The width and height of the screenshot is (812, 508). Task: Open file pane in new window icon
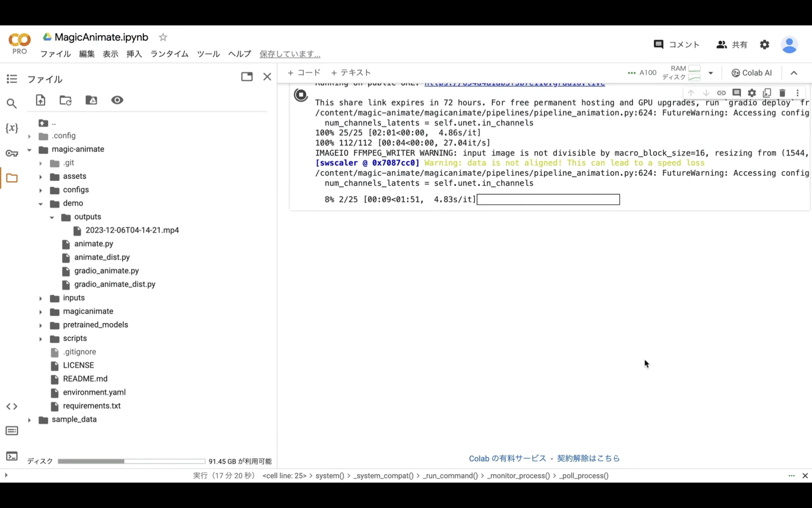[x=247, y=76]
